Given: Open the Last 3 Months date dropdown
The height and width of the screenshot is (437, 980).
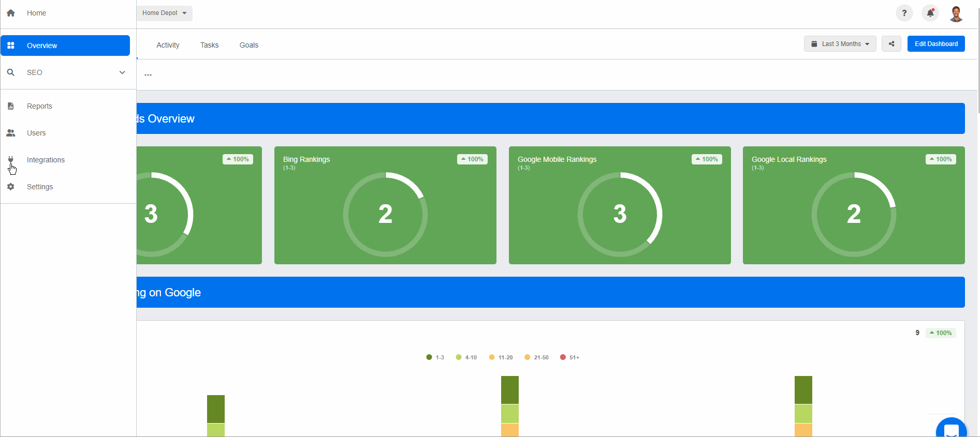Looking at the screenshot, I should (x=840, y=44).
